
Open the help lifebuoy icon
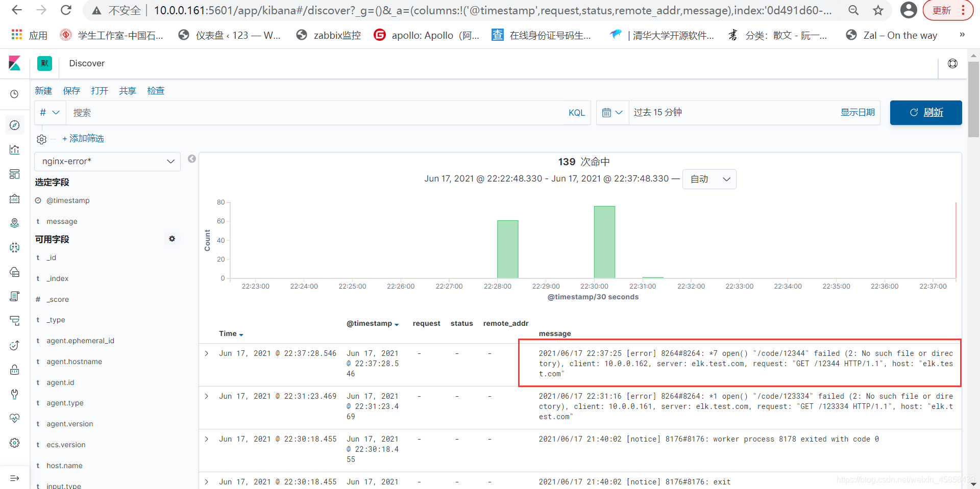coord(952,64)
